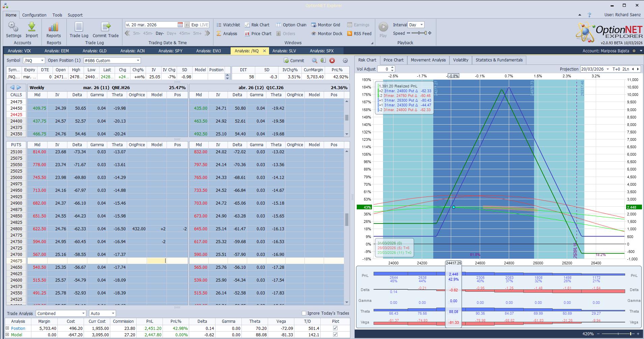This screenshot has width=644, height=339.
Task: Open the Interval Day dropdown
Action: [x=421, y=25]
